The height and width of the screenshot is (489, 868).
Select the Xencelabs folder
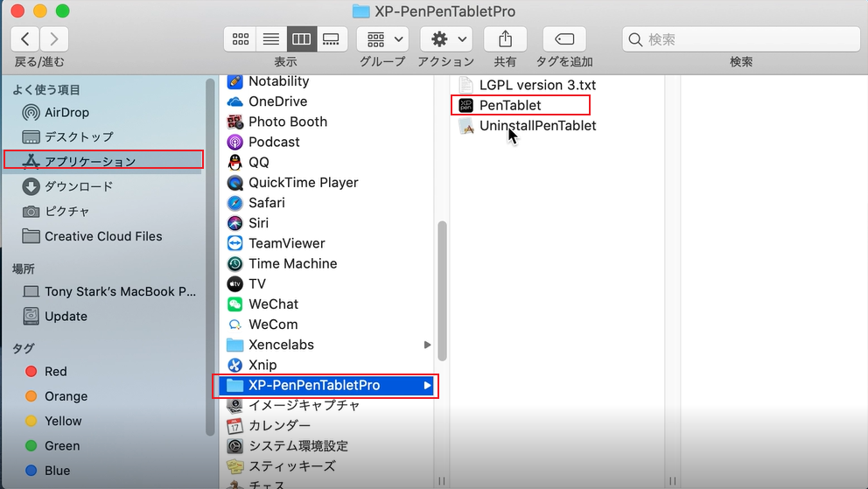point(326,345)
